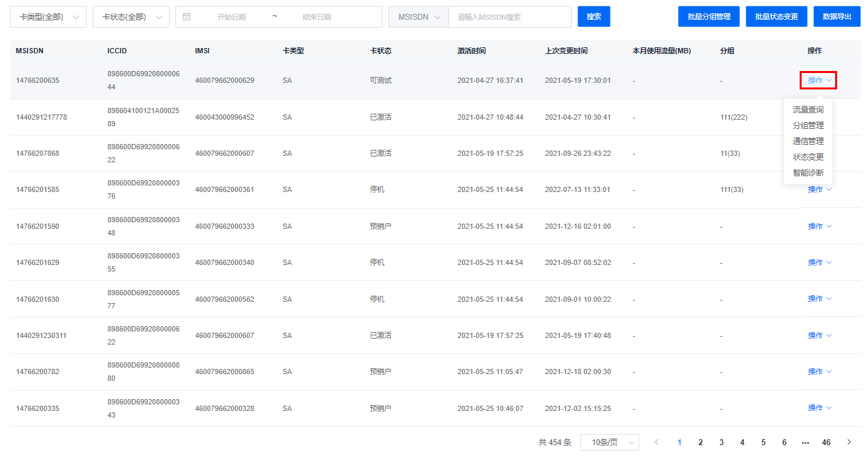Open the 卡状态(全部) dropdown filter
The width and height of the screenshot is (868, 457).
tap(131, 17)
